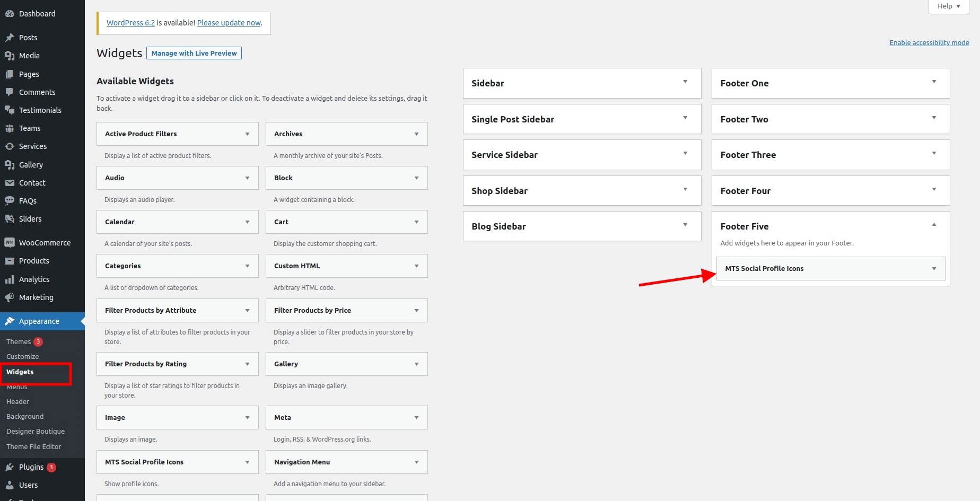Click available MTS Social Profile Icons widget
The width and height of the screenshot is (980, 501).
(x=177, y=462)
